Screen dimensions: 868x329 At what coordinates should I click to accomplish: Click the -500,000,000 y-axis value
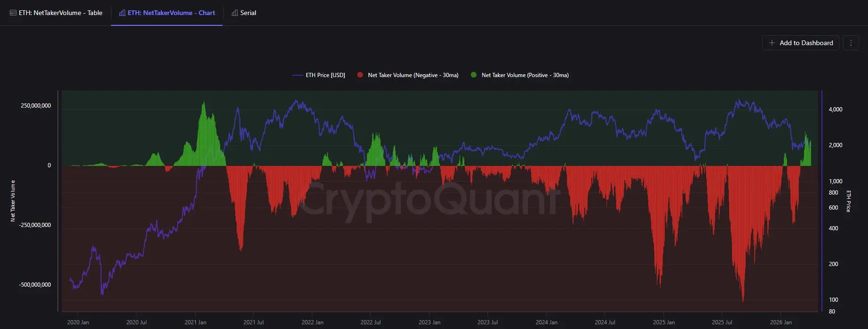pos(35,285)
